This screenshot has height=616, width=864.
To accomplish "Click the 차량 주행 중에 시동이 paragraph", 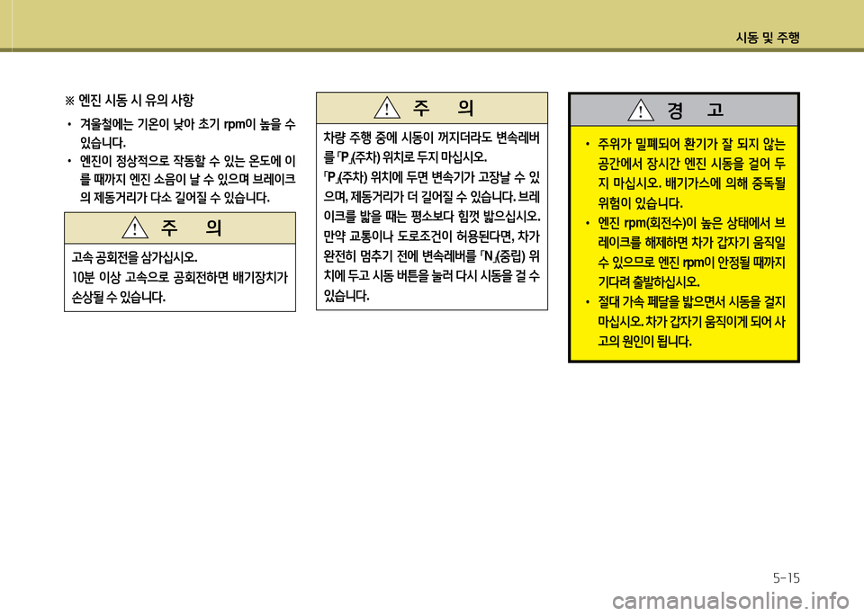I will 431,217.
